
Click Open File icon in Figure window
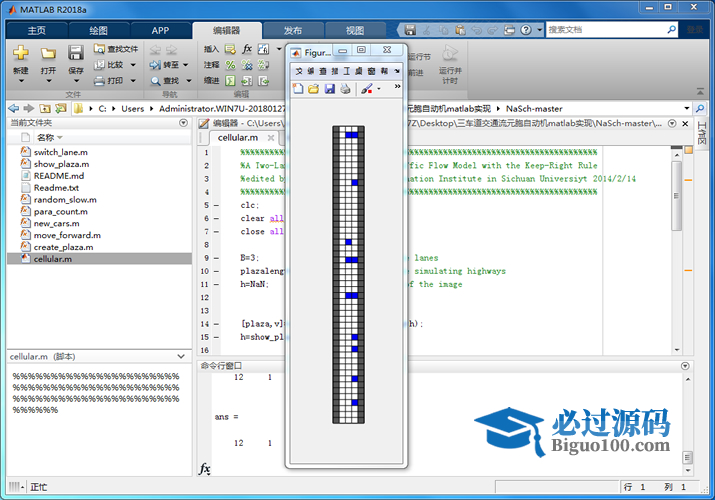pyautogui.click(x=313, y=88)
